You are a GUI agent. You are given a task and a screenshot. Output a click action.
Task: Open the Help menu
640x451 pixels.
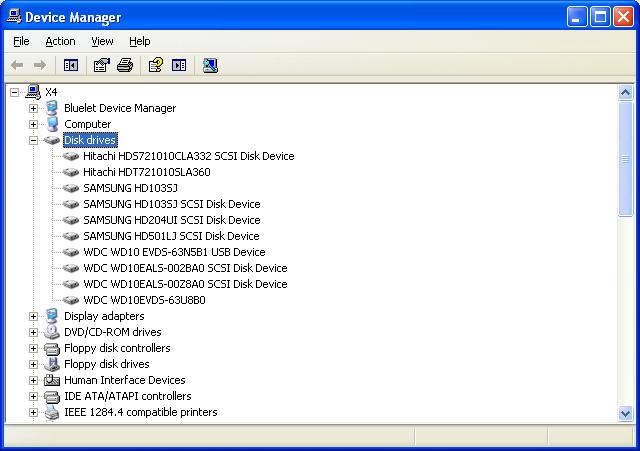(x=140, y=41)
